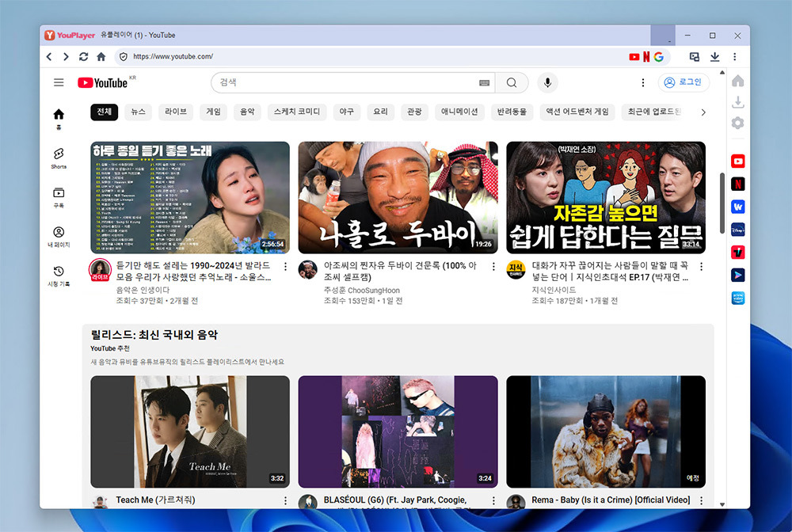Select the 음악 category chip
Viewport: 792px width, 532px height.
(247, 112)
